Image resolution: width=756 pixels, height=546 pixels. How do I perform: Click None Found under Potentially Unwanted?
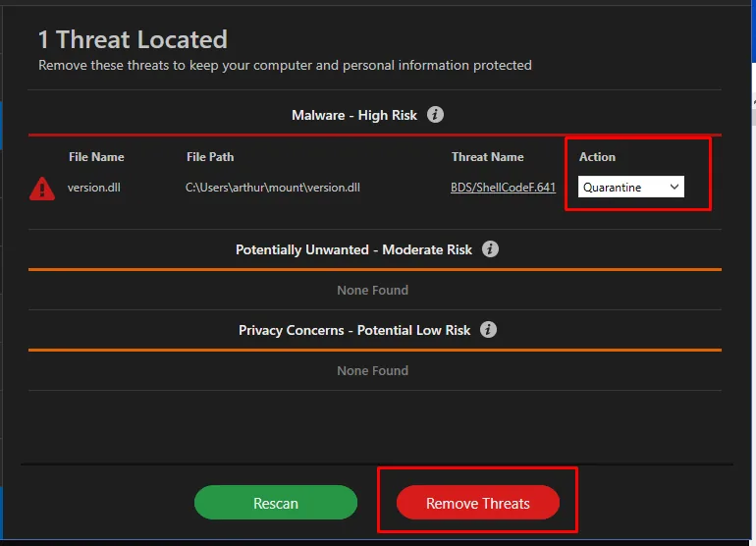point(373,290)
